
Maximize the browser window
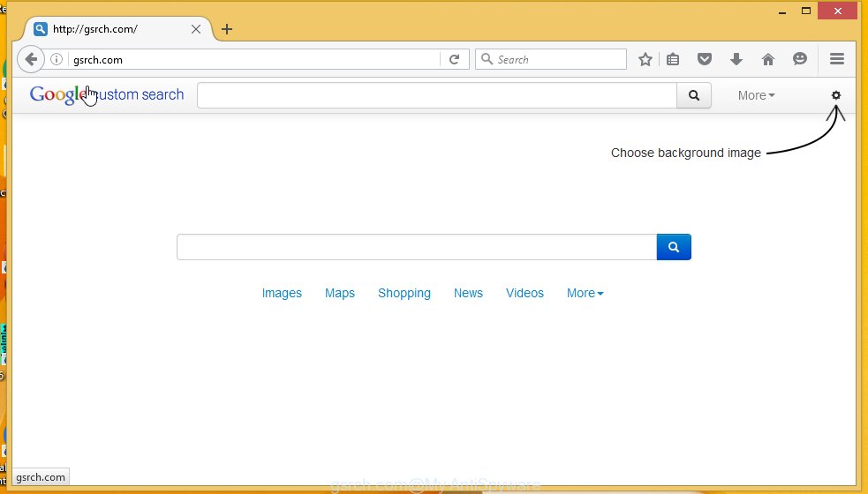(806, 11)
